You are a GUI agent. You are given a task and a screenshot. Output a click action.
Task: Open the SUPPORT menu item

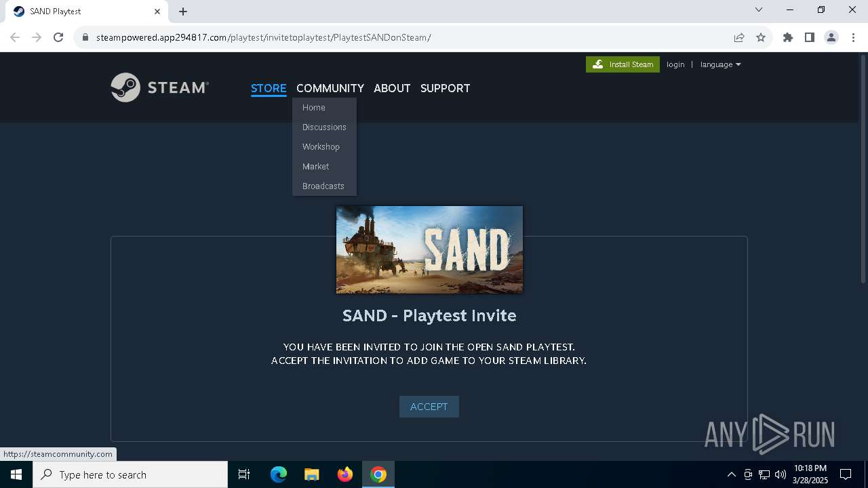click(x=445, y=88)
